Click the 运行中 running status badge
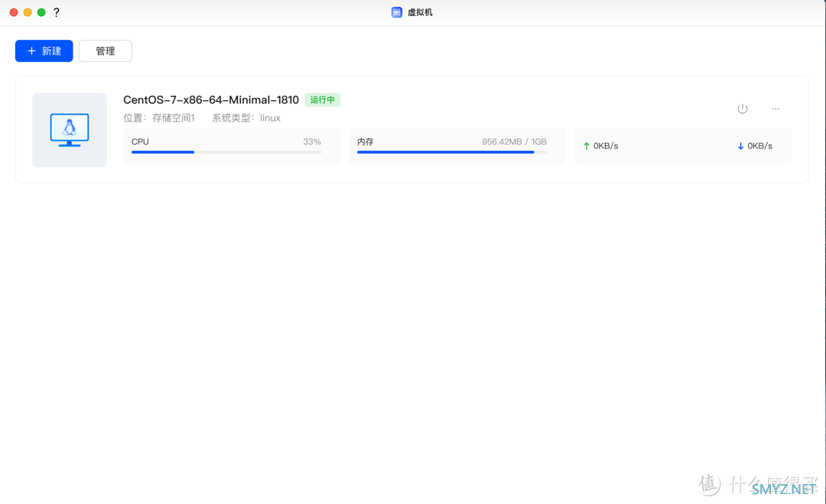 point(323,99)
